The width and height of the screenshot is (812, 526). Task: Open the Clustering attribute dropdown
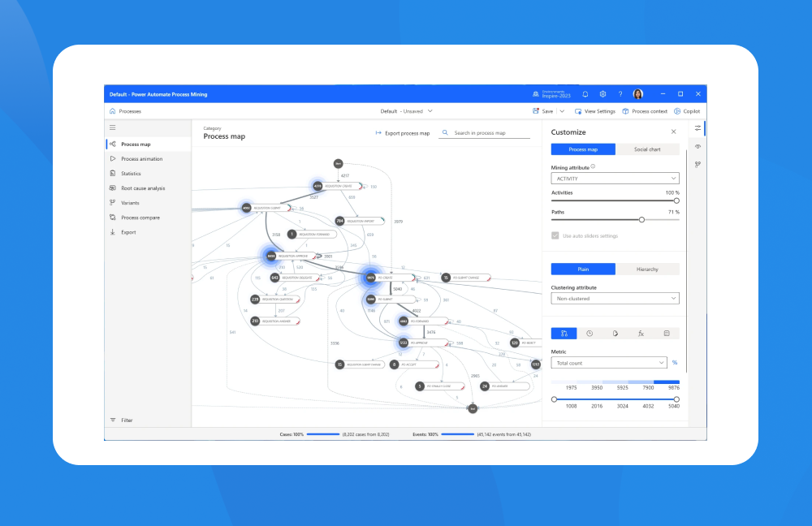(x=615, y=299)
